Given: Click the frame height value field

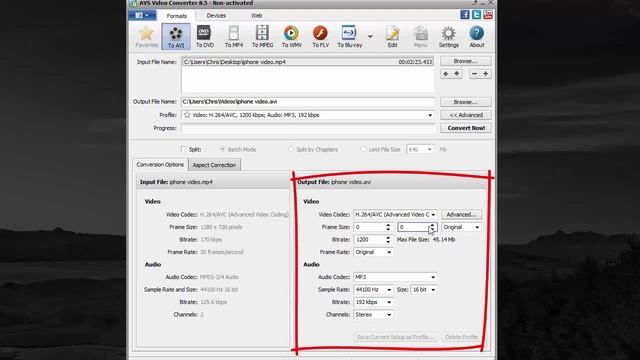Looking at the screenshot, I should pos(413,227).
